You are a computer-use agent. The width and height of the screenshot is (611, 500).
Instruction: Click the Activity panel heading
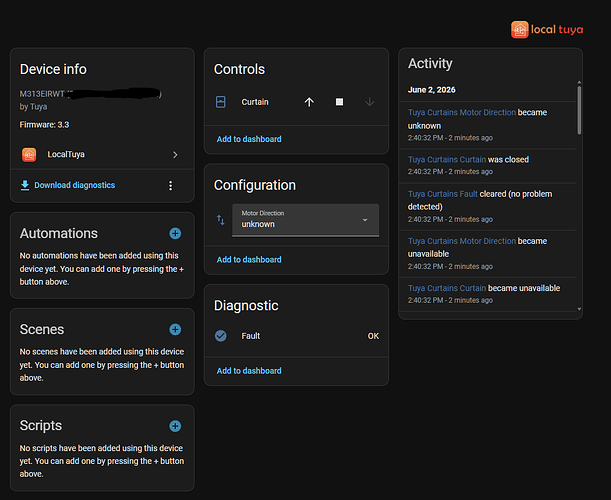coord(430,64)
